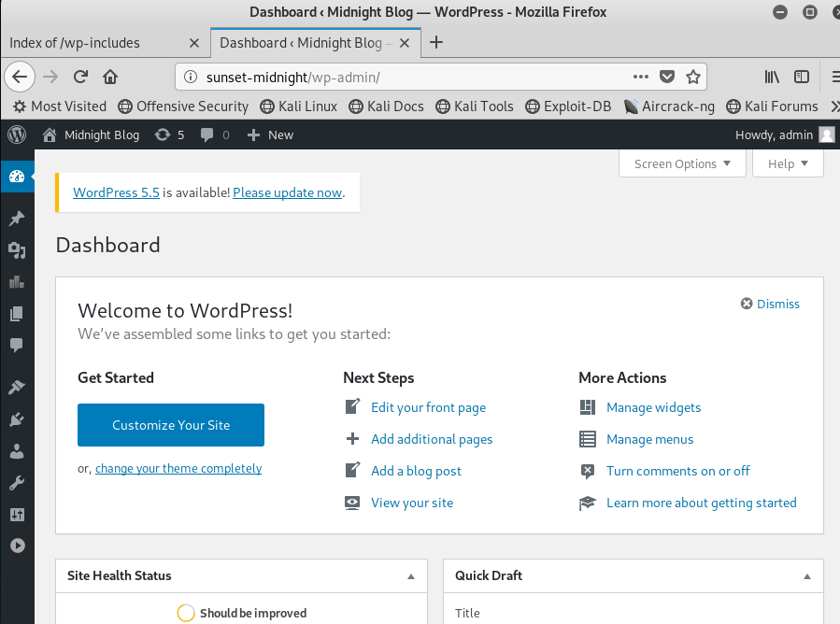This screenshot has height=624, width=840.
Task: Toggle Firefox sidebar view icon
Action: pos(802,78)
